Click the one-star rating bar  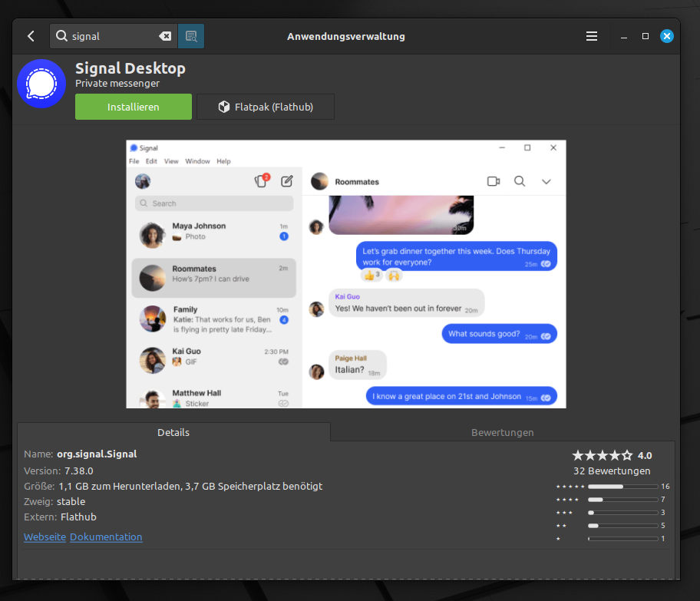[622, 539]
